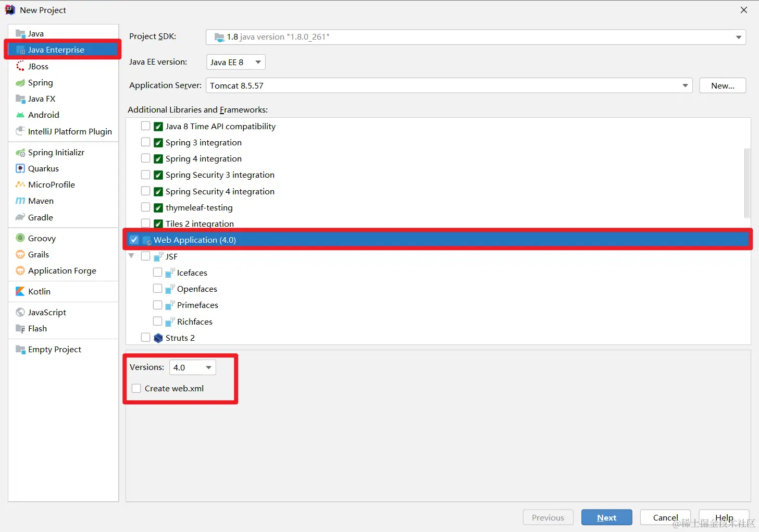Click the Maven m icon
This screenshot has height=532, width=759.
tap(20, 201)
